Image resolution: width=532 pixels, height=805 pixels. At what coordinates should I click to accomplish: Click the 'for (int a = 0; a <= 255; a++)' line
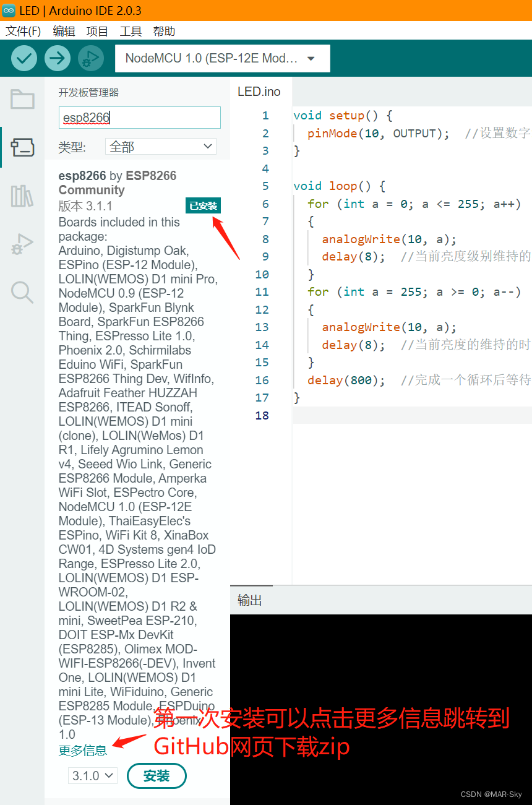[414, 204]
